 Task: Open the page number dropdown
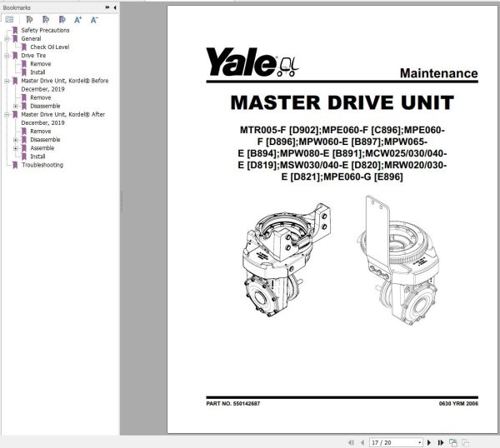(x=419, y=442)
